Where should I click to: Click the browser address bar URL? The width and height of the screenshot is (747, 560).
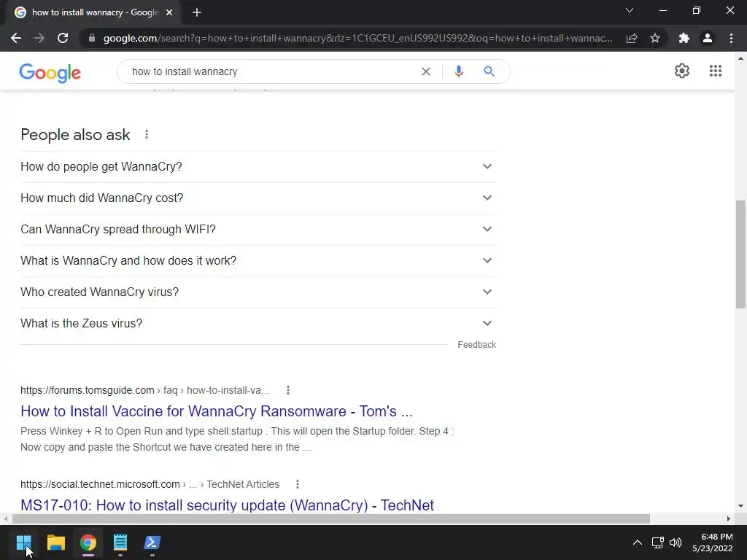coord(357,38)
